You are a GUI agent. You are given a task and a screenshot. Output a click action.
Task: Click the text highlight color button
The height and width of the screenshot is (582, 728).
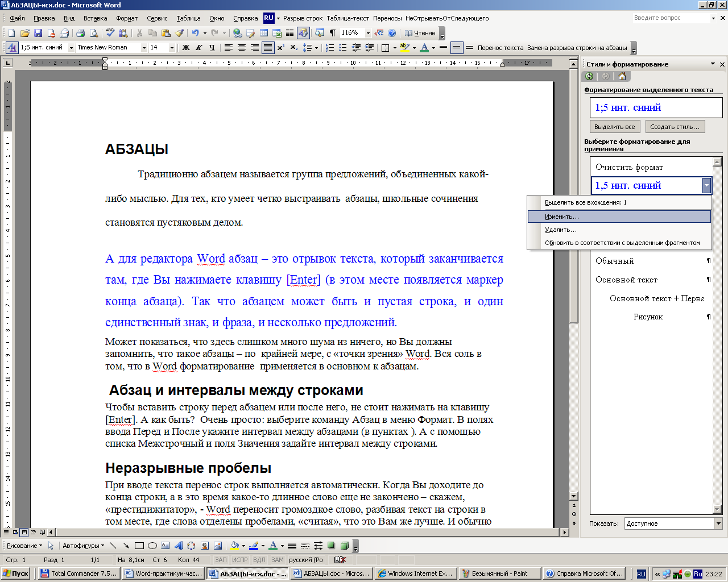404,48
